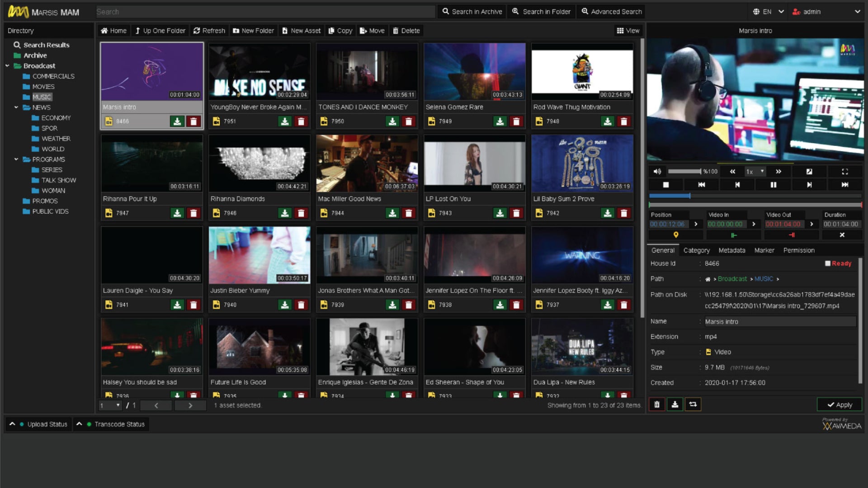
Task: Collapse the NEWS folder in the directory tree
Action: click(16, 108)
